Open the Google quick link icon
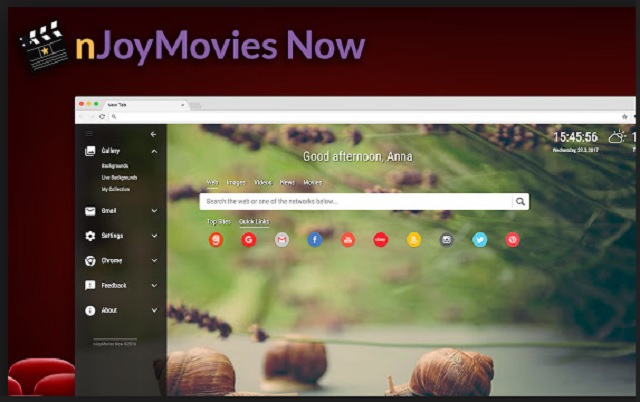Image resolution: width=640 pixels, height=402 pixels. pos(249,240)
